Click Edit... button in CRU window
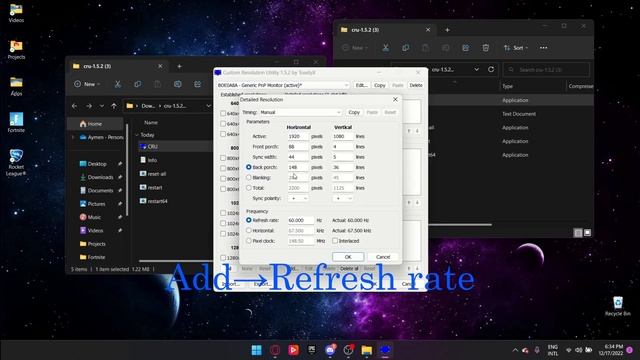 [x=361, y=85]
